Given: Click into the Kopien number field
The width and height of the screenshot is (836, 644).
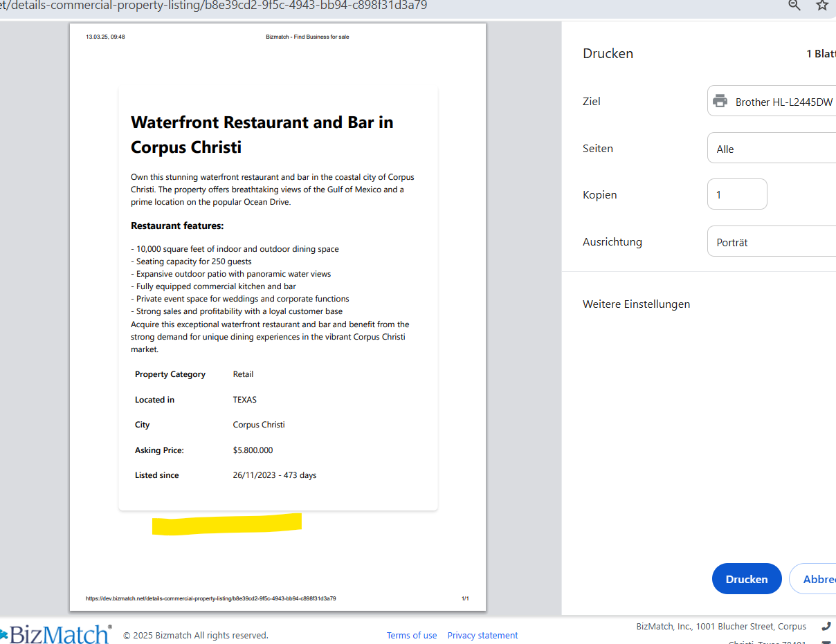Looking at the screenshot, I should coord(736,194).
